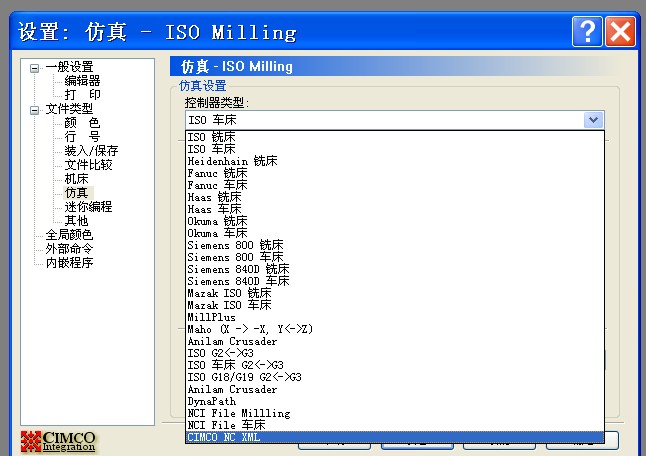The image size is (646, 456).
Task: Choose Fanuc 铣床 controller
Action: click(x=395, y=173)
